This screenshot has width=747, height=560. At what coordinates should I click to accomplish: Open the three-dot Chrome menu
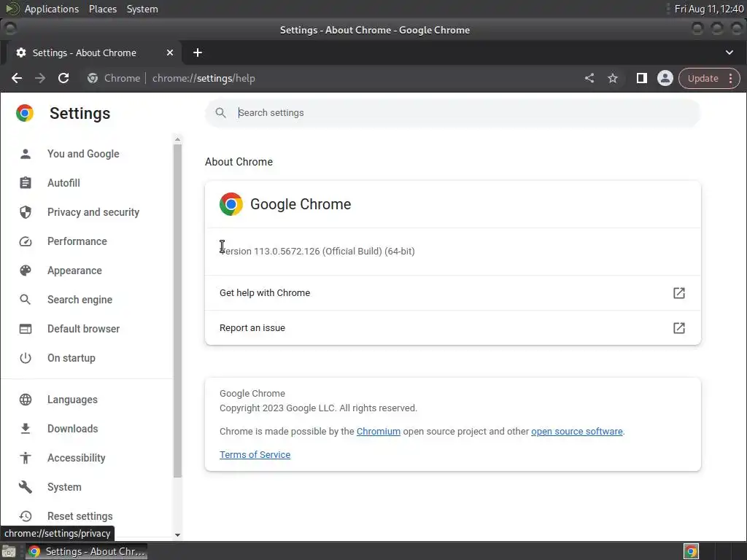click(731, 78)
